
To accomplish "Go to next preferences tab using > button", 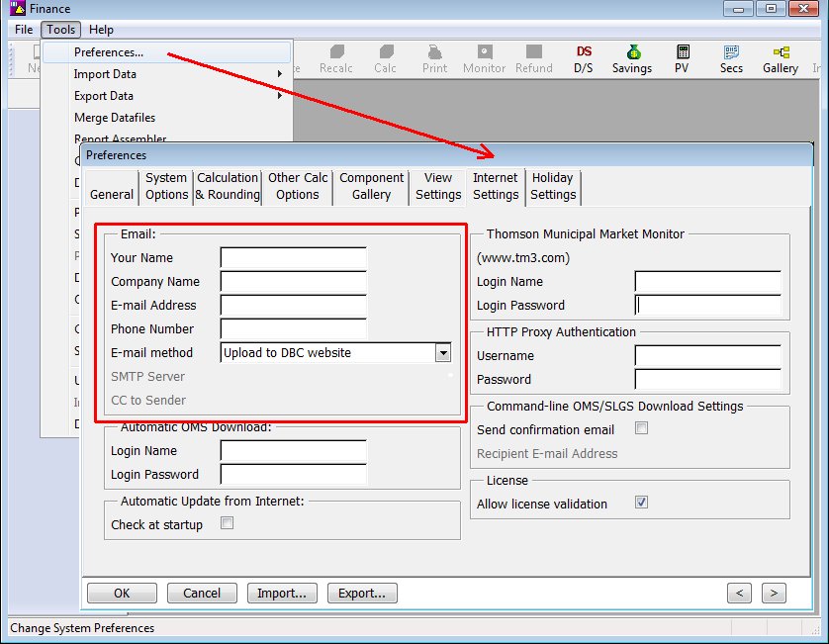I will tap(773, 594).
